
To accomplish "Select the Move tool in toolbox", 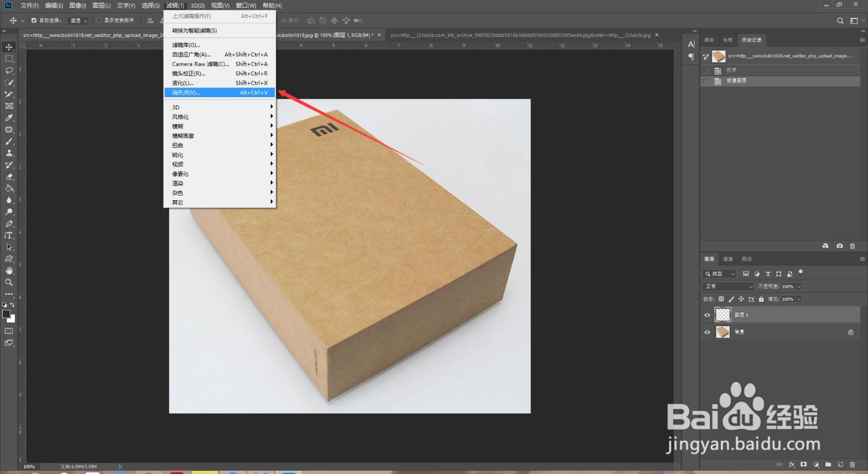I will (x=9, y=47).
